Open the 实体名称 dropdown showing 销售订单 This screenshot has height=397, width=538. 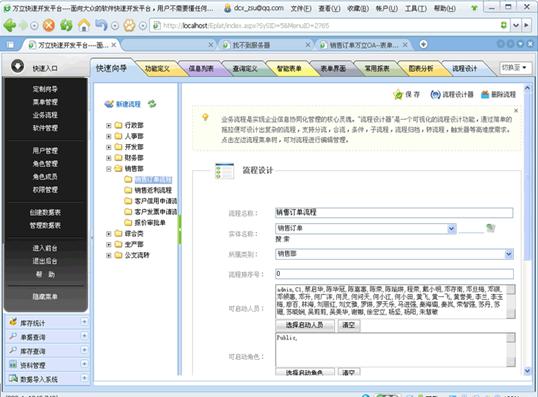pyautogui.click(x=452, y=229)
